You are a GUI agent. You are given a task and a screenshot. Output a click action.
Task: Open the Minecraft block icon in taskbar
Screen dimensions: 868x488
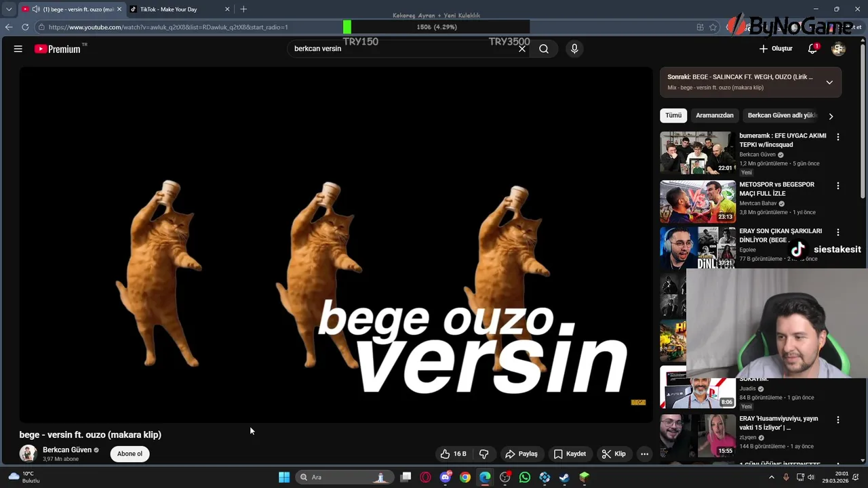(x=584, y=477)
